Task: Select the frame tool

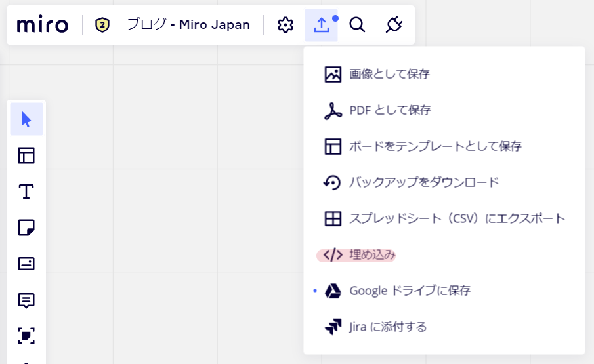Action: pyautogui.click(x=26, y=336)
